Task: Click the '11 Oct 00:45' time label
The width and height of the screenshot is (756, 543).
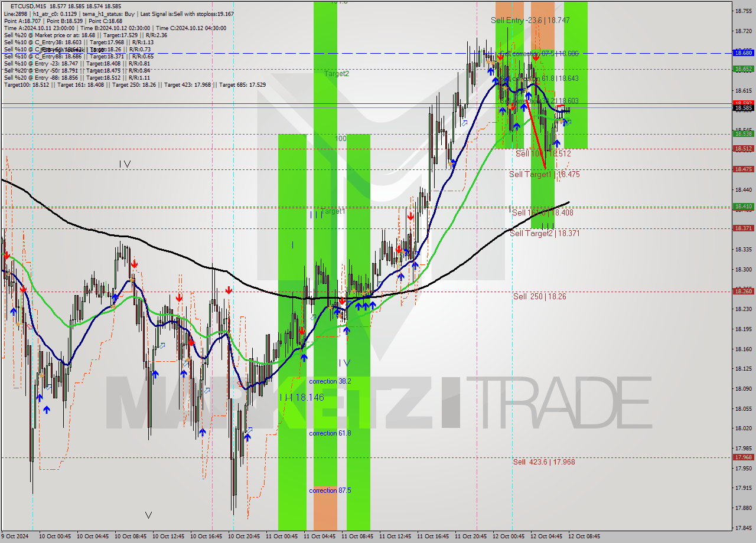Action: point(282,537)
